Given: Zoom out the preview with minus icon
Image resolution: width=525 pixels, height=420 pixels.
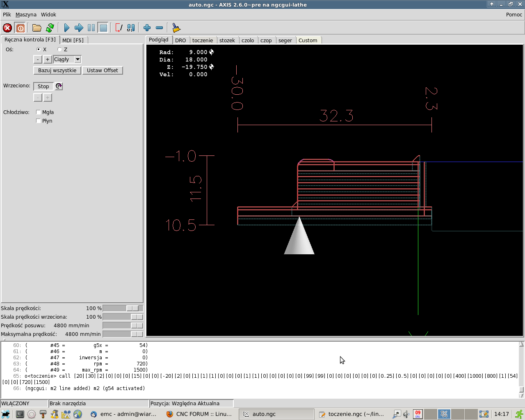Looking at the screenshot, I should click(160, 28).
